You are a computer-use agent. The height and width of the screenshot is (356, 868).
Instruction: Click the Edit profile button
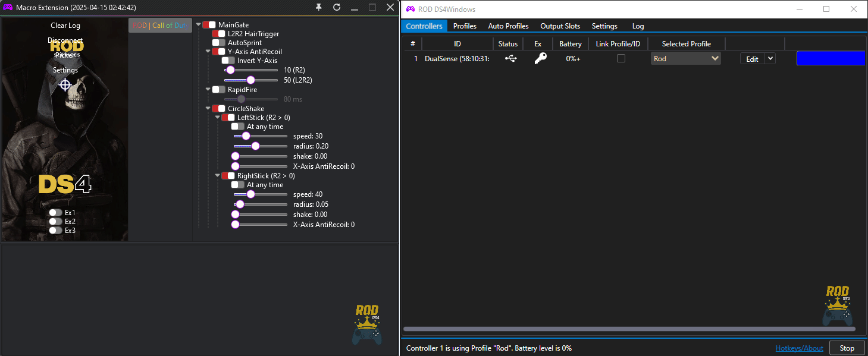[753, 59]
